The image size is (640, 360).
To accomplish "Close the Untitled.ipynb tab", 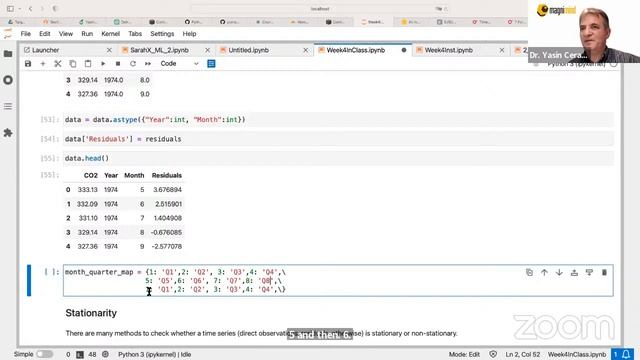I will [305, 50].
